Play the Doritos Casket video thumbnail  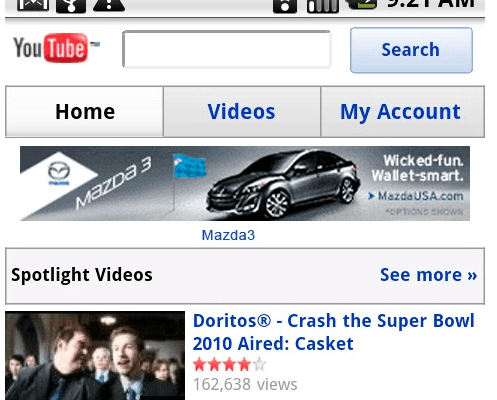(x=95, y=355)
